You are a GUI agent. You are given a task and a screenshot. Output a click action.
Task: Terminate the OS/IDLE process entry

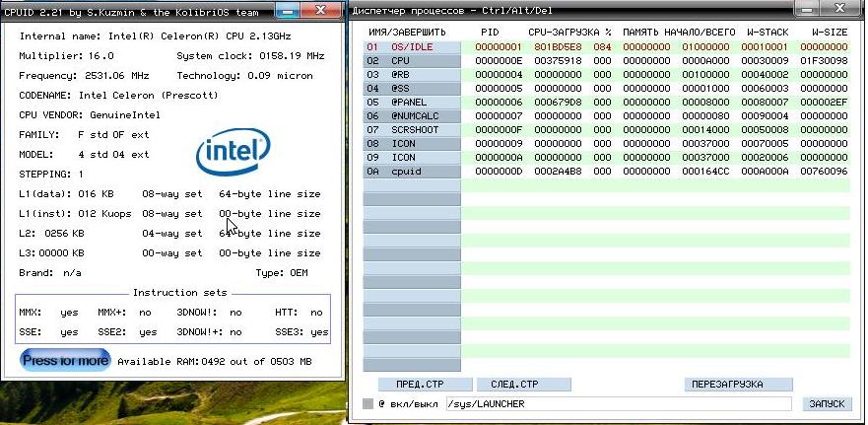click(412, 46)
